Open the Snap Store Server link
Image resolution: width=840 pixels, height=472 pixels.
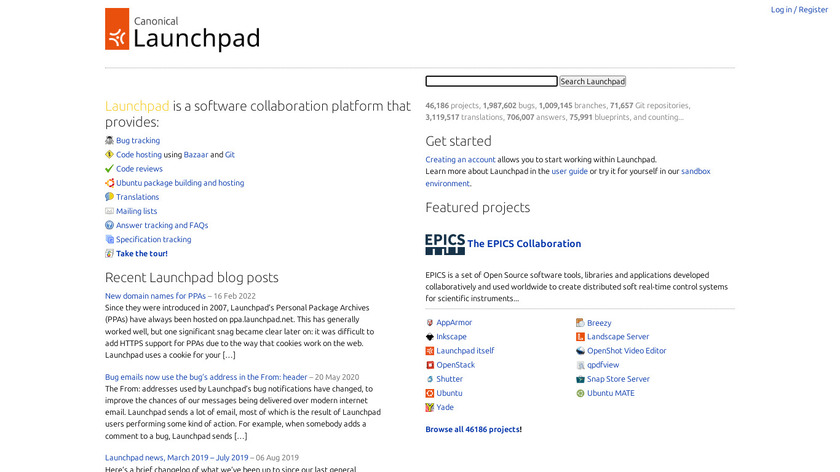618,379
